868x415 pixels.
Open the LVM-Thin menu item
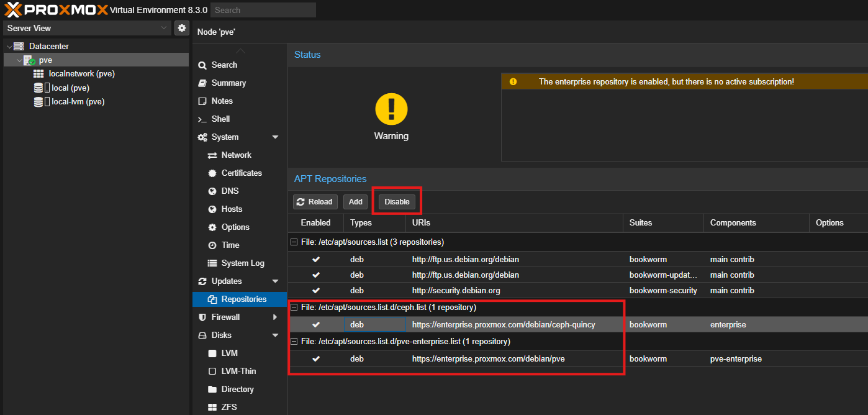pyautogui.click(x=240, y=372)
